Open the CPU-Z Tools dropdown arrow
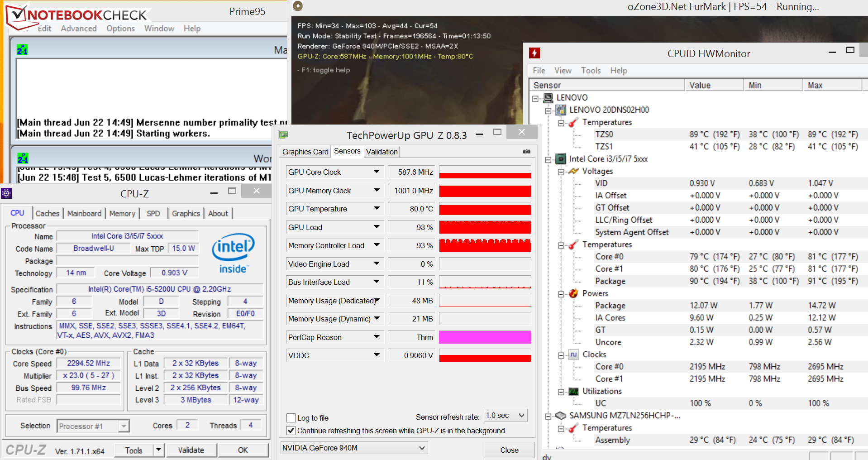This screenshot has height=460, width=868. 158,450
